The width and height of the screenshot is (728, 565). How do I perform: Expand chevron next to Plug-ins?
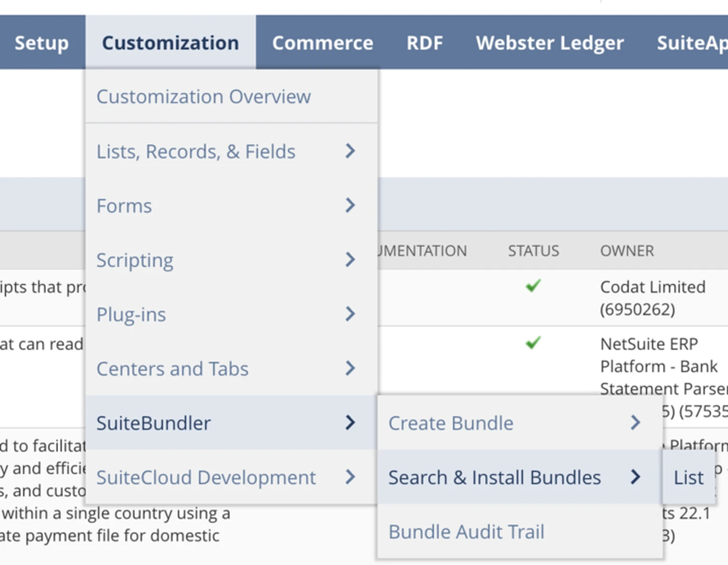pyautogui.click(x=350, y=314)
